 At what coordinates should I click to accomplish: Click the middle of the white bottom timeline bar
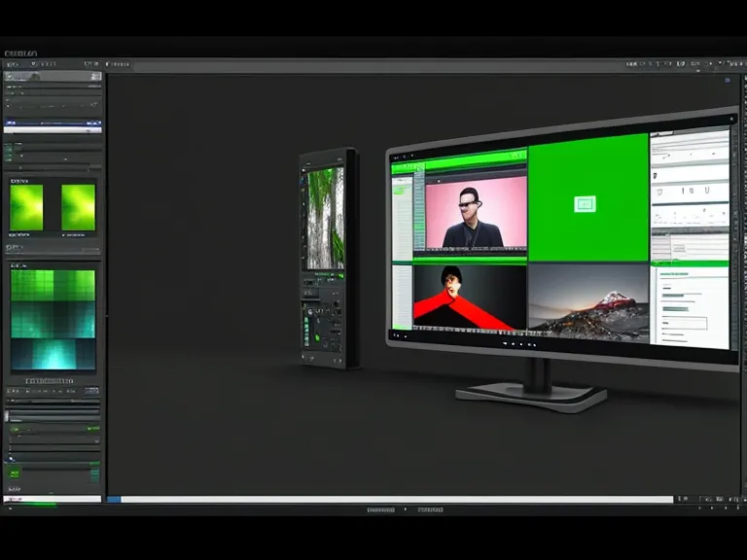tap(397, 500)
